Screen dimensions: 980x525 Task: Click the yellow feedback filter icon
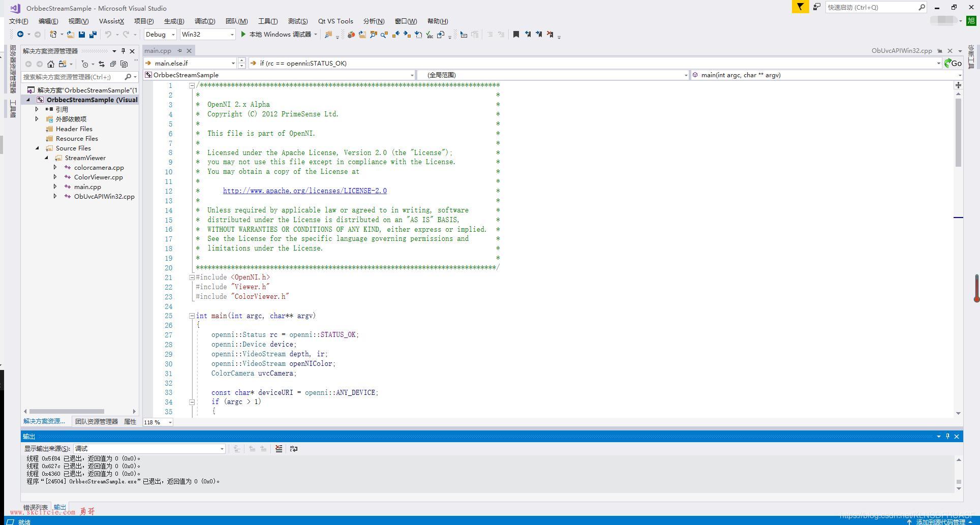(x=800, y=7)
